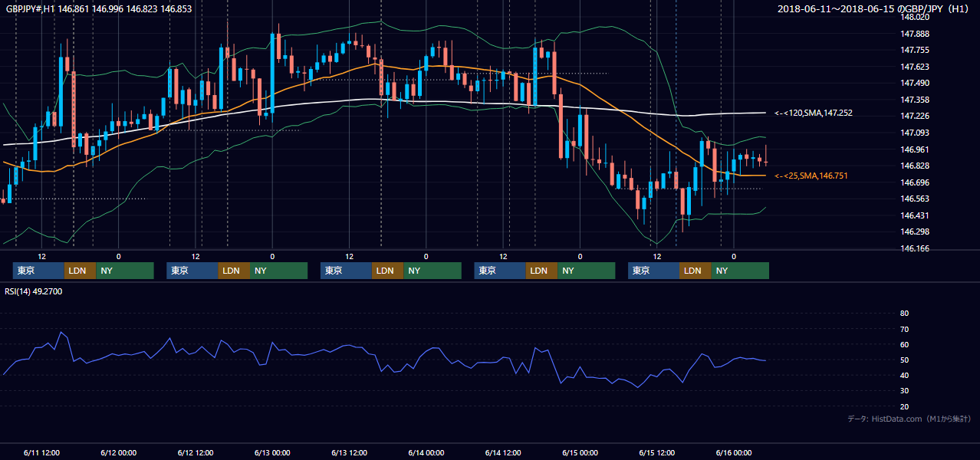Select the 6/16 00:00 time axis label

[733, 453]
